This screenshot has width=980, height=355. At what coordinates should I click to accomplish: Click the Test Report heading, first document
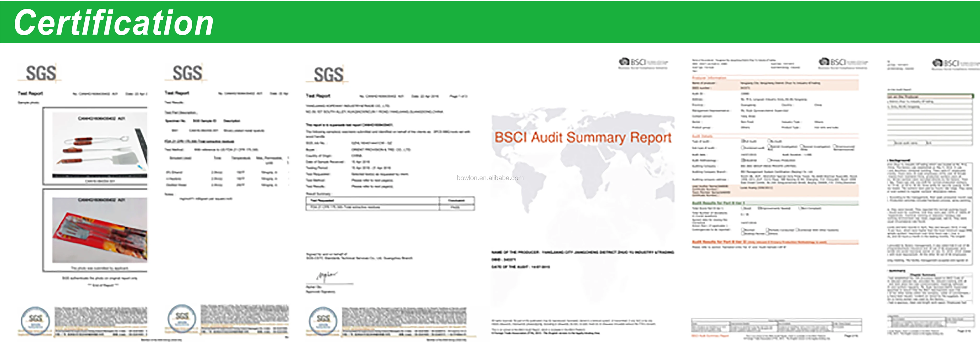(x=30, y=93)
